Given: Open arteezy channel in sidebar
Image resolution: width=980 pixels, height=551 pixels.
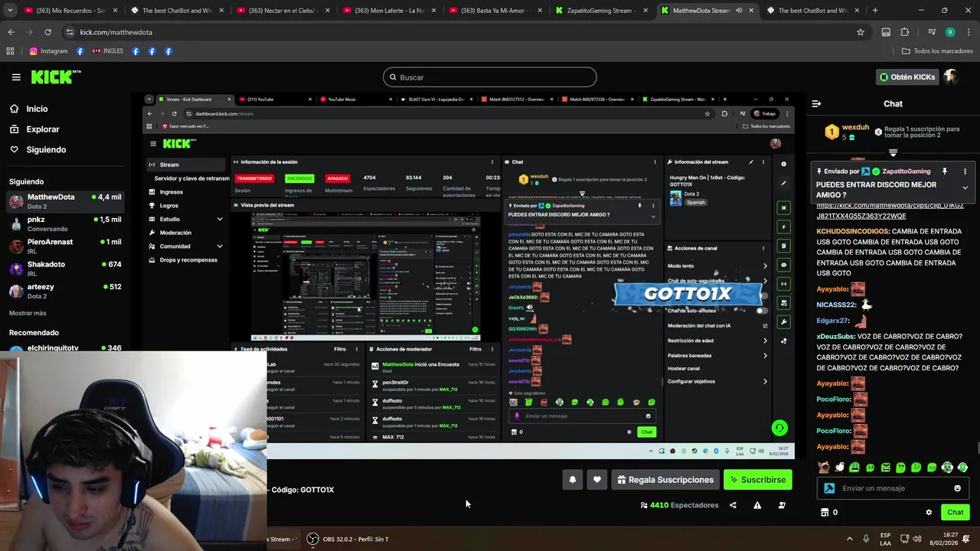Looking at the screenshot, I should (65, 291).
